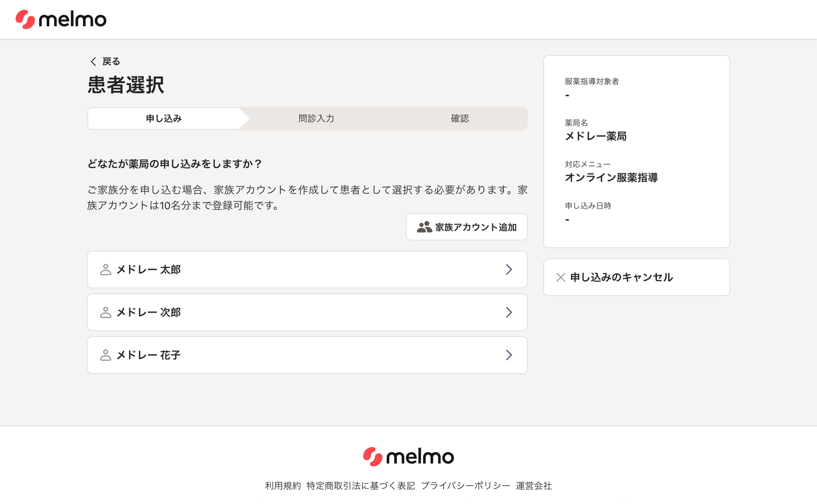Click the X icon for cancel application
The height and width of the screenshot is (504, 817).
click(x=560, y=277)
